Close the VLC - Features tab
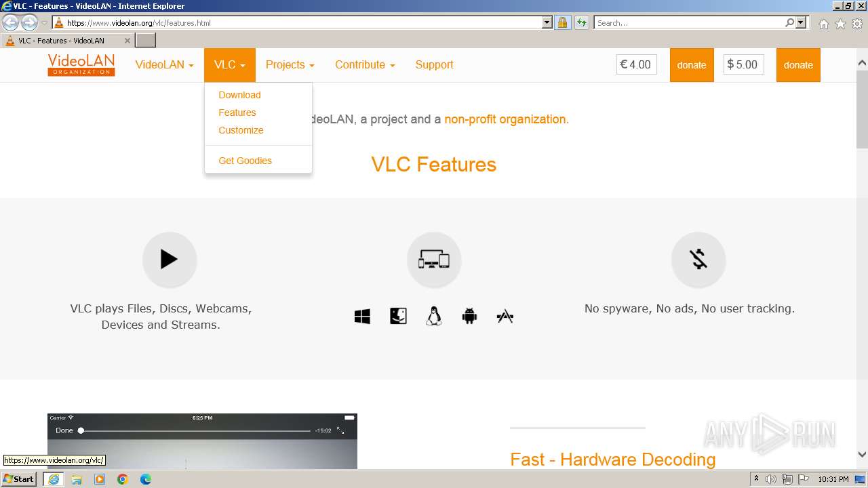The image size is (868, 488). (x=127, y=41)
